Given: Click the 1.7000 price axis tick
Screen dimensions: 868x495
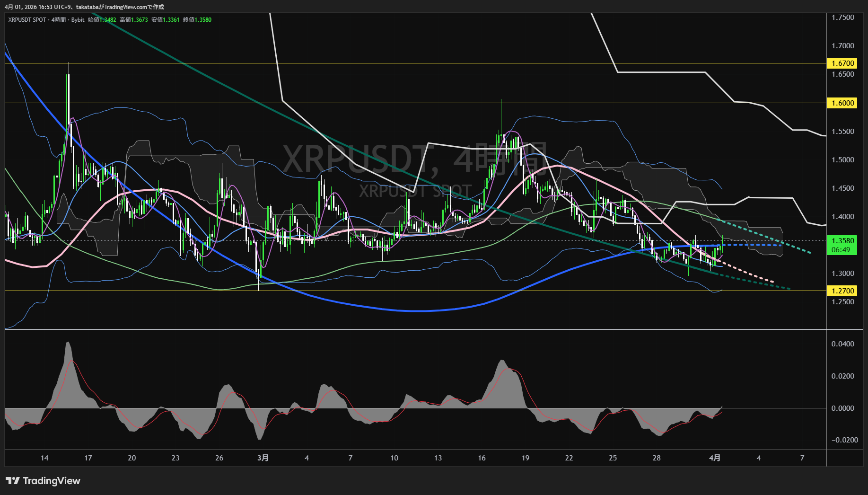Looking at the screenshot, I should (843, 46).
